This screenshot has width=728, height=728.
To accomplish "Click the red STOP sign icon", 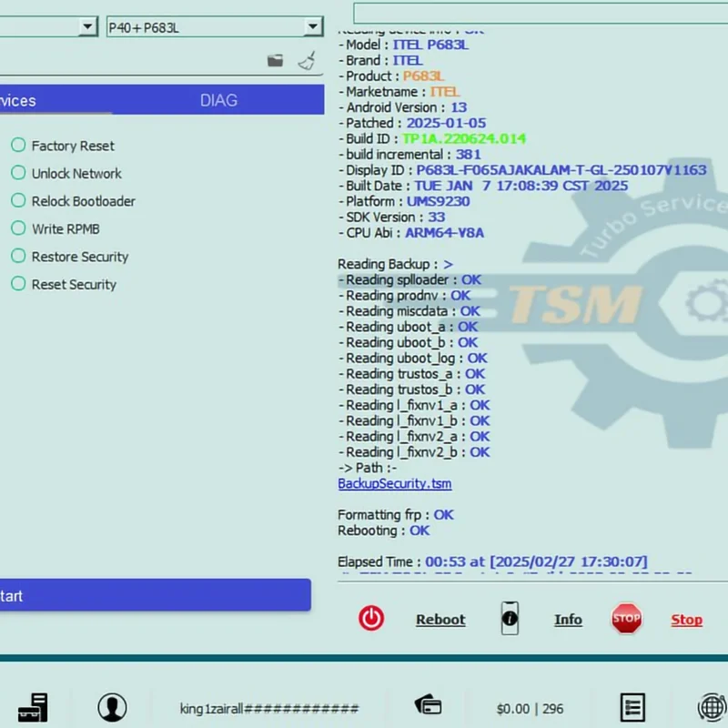I will pos(626,619).
